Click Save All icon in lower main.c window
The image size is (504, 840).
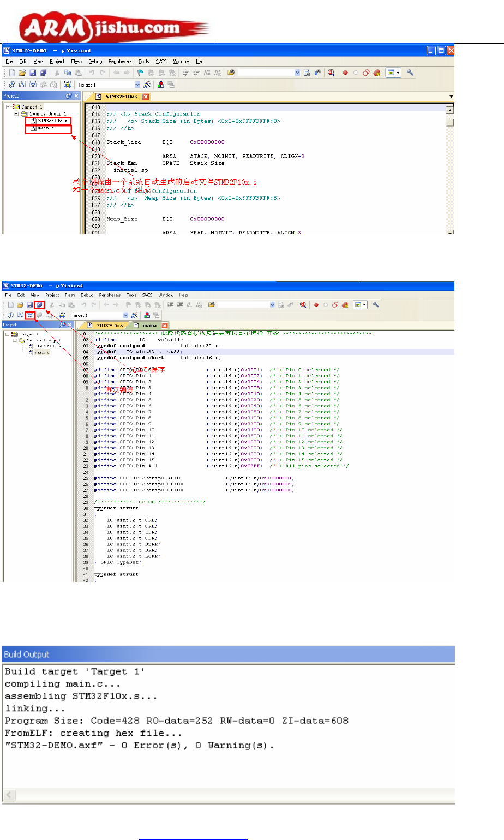[x=39, y=305]
